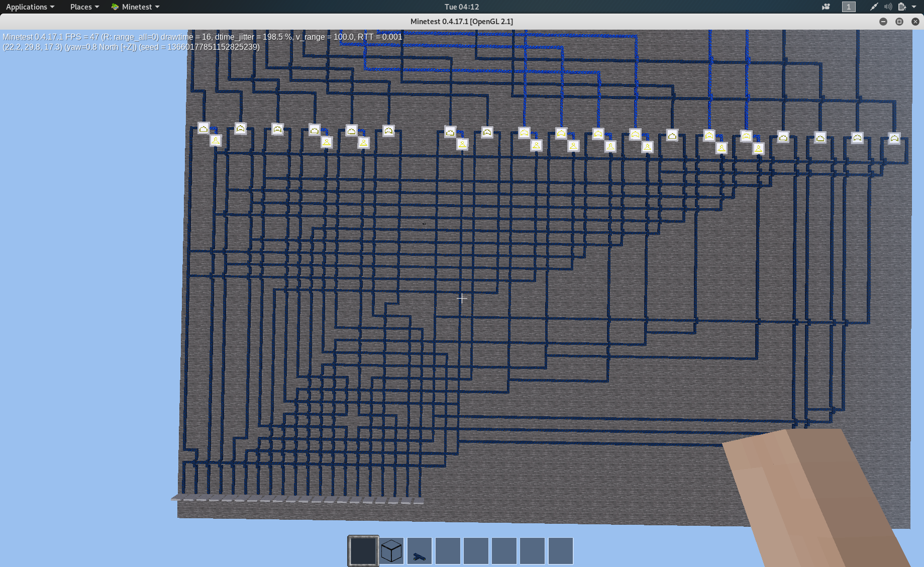Click the seed value '13660177851152825239'
924x567 pixels.
tap(212, 47)
